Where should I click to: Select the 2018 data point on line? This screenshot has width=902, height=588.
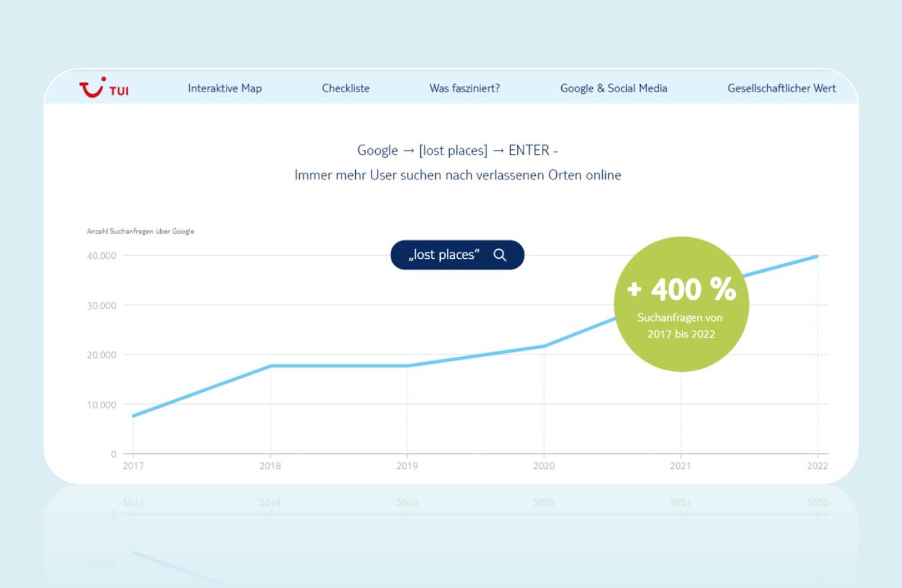(270, 366)
